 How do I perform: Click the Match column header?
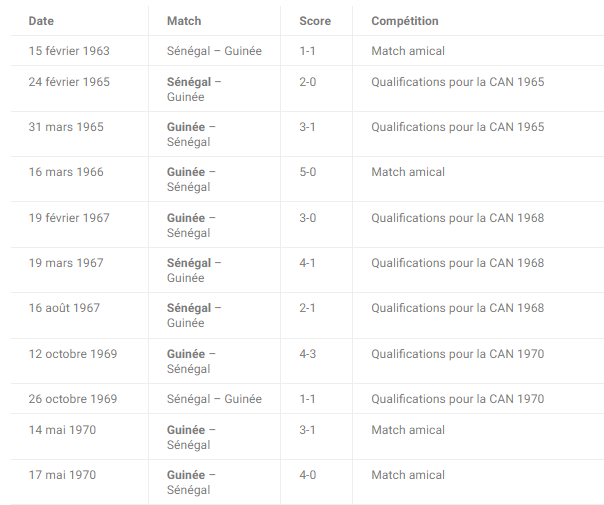184,21
